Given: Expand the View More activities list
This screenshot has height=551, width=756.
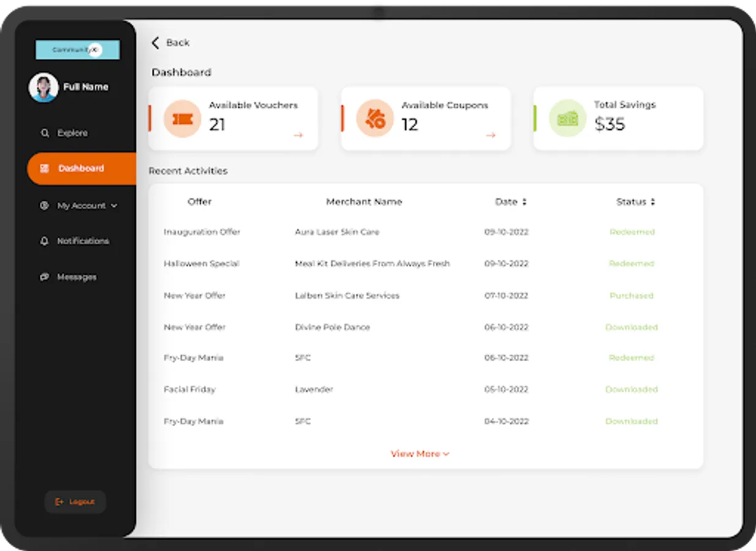Looking at the screenshot, I should click(419, 454).
